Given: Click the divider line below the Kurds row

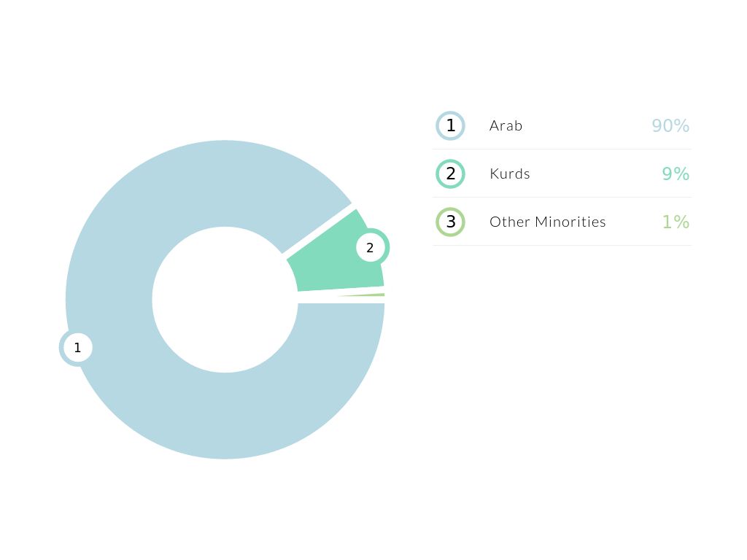Looking at the screenshot, I should point(562,197).
